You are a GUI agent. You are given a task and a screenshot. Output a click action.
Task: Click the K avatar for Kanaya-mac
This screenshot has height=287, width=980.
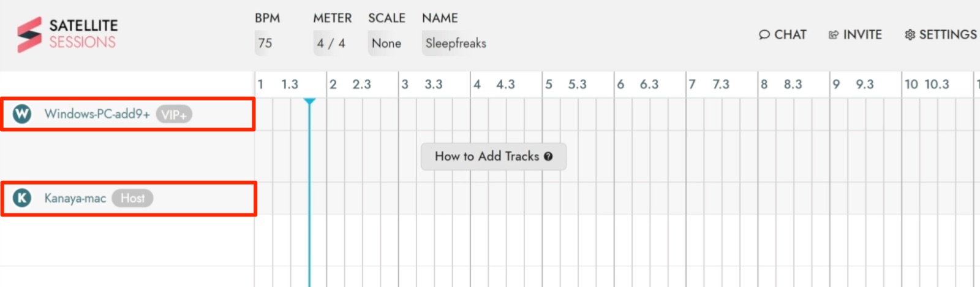coord(22,198)
